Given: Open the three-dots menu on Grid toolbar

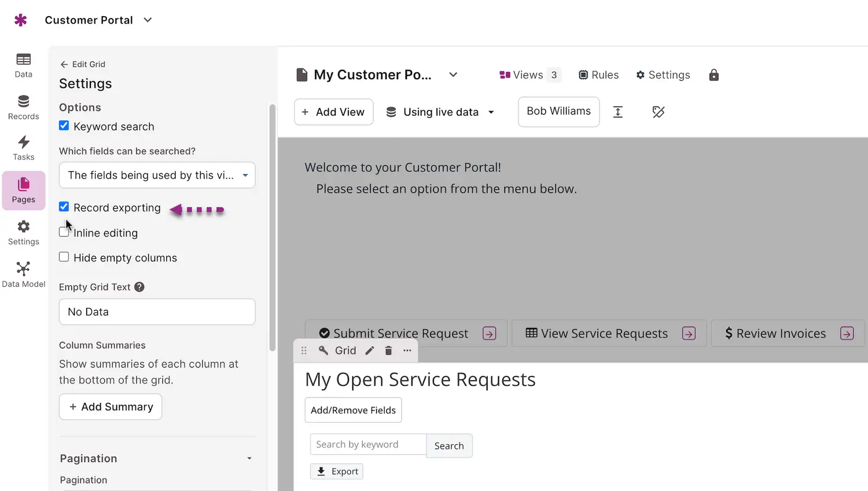Looking at the screenshot, I should pos(407,350).
